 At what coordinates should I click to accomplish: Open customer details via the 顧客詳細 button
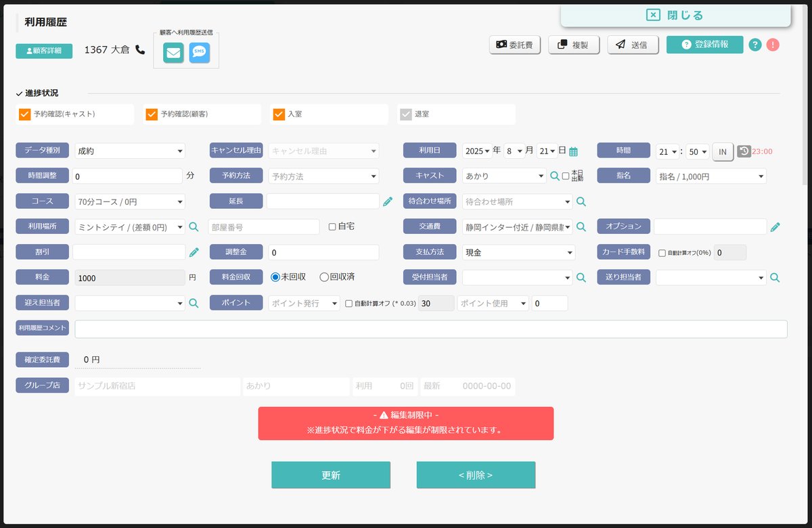pos(43,51)
